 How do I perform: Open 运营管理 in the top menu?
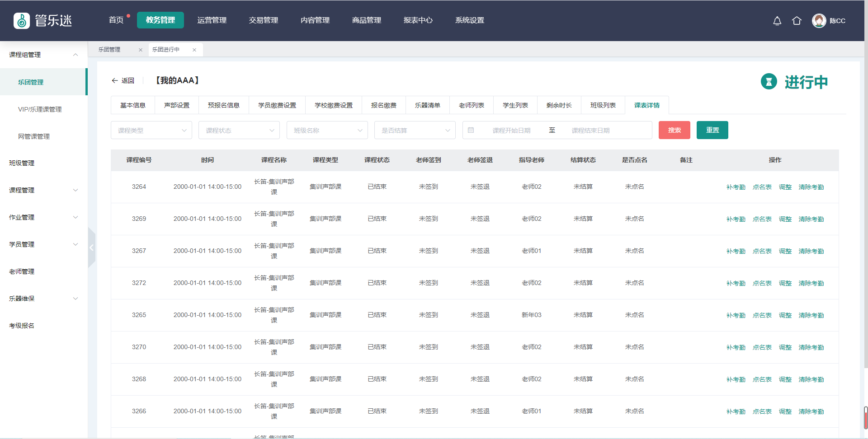[x=212, y=20]
